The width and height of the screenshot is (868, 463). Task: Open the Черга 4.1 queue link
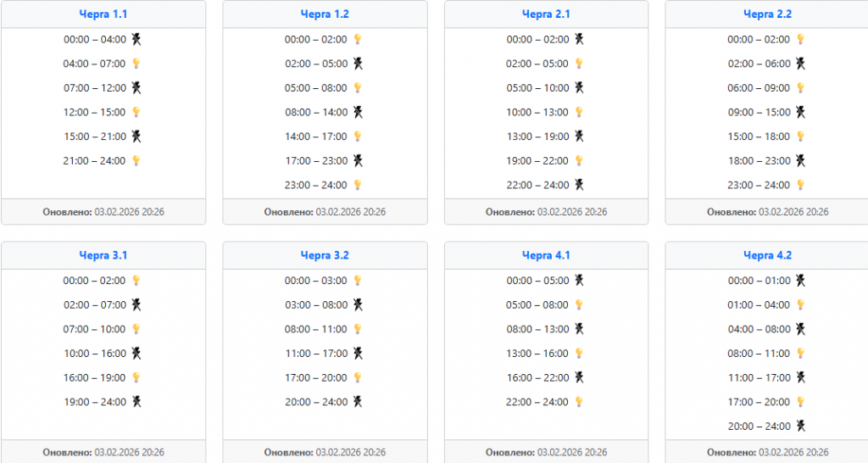tap(546, 255)
